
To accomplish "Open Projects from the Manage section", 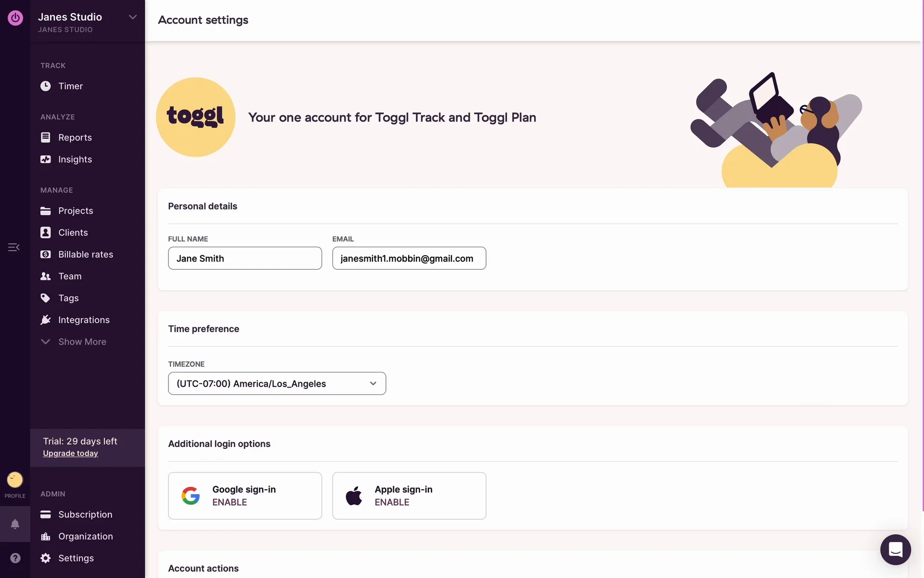I will [x=76, y=211].
